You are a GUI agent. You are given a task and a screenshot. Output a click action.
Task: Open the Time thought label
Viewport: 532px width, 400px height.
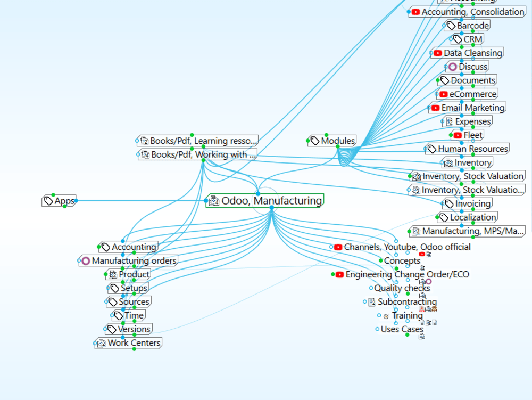click(134, 315)
